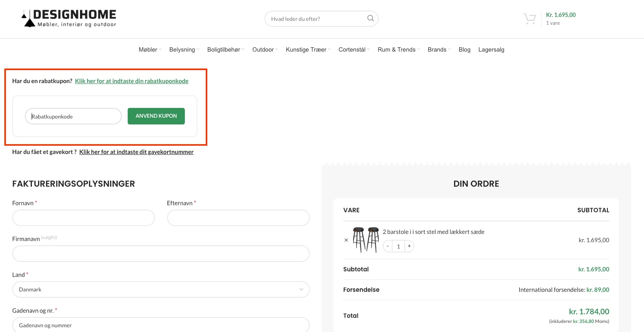Open the Outdoor menu

click(x=263, y=50)
